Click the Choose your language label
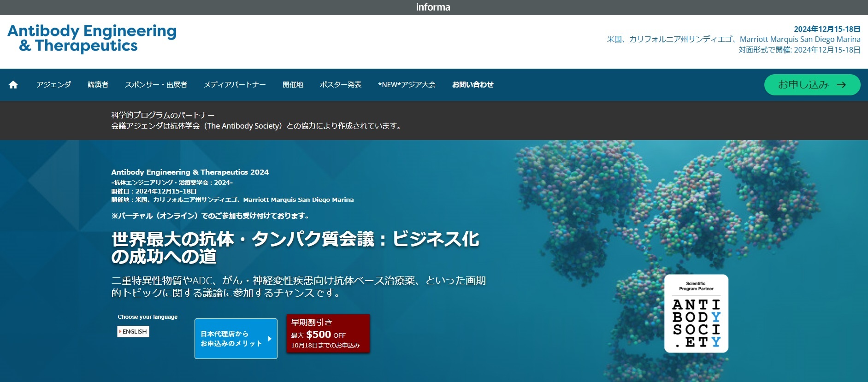The width and height of the screenshot is (868, 382). [x=148, y=317]
